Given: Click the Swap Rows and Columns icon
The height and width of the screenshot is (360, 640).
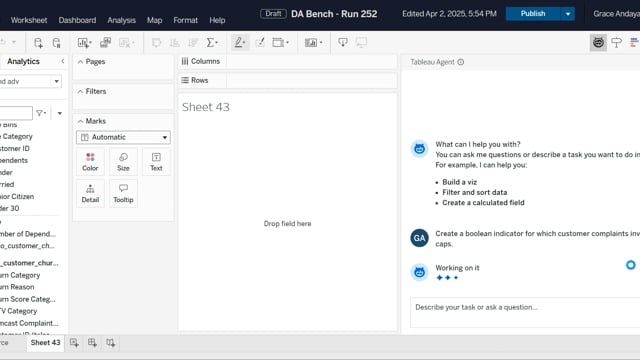Looking at the screenshot, I should pyautogui.click(x=156, y=42).
